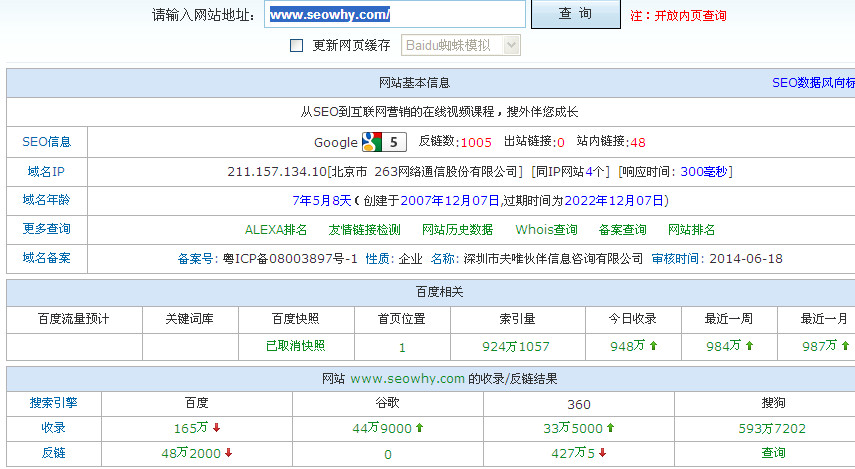Check the 更新网页缓存 checkbox
Image resolution: width=855 pixels, height=469 pixels.
click(296, 45)
